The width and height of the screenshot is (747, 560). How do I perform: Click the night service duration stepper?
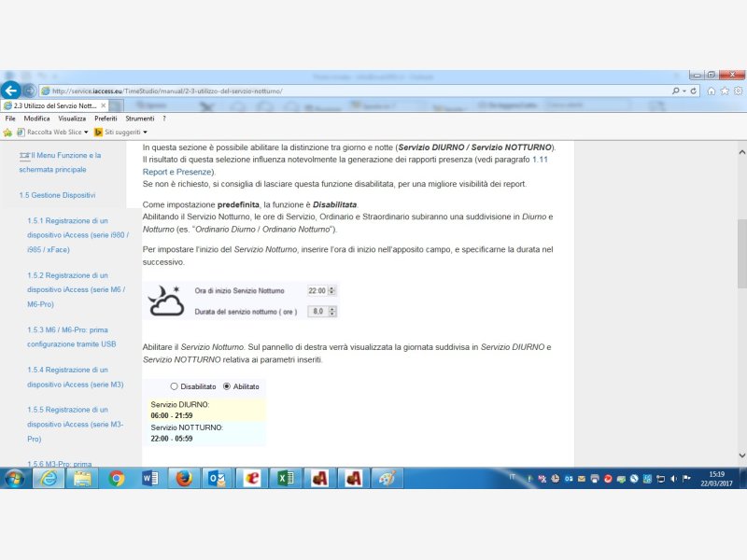tap(333, 311)
